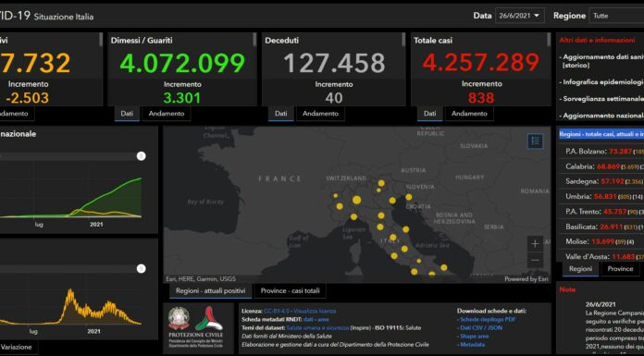This screenshot has height=356, width=644.
Task: Open Aggiornamento nazionale link
Action: pos(601,116)
